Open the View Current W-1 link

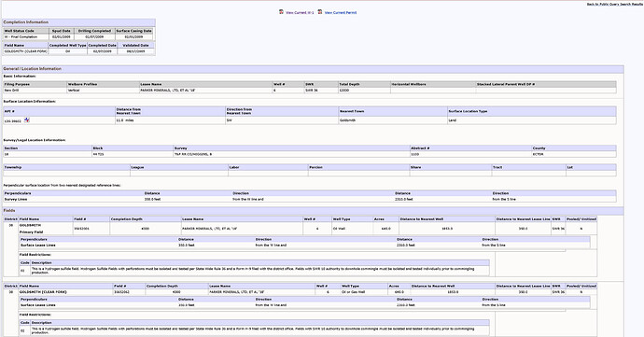[300, 13]
